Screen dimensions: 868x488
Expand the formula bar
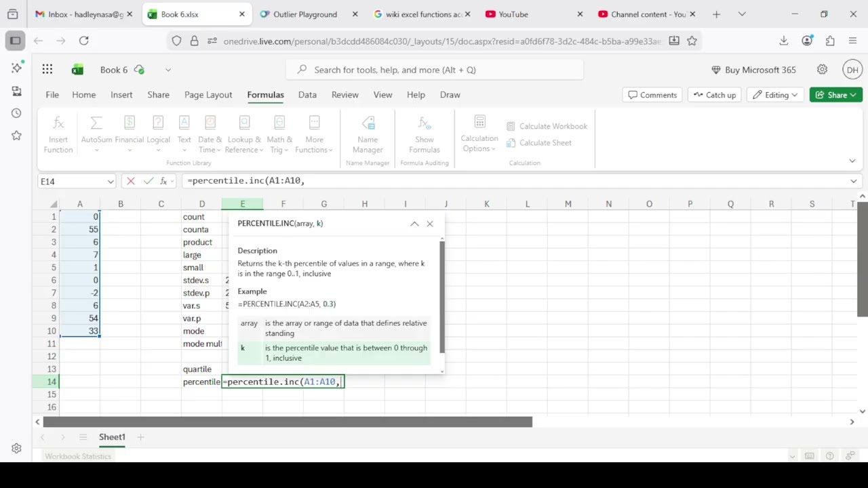[x=853, y=181]
